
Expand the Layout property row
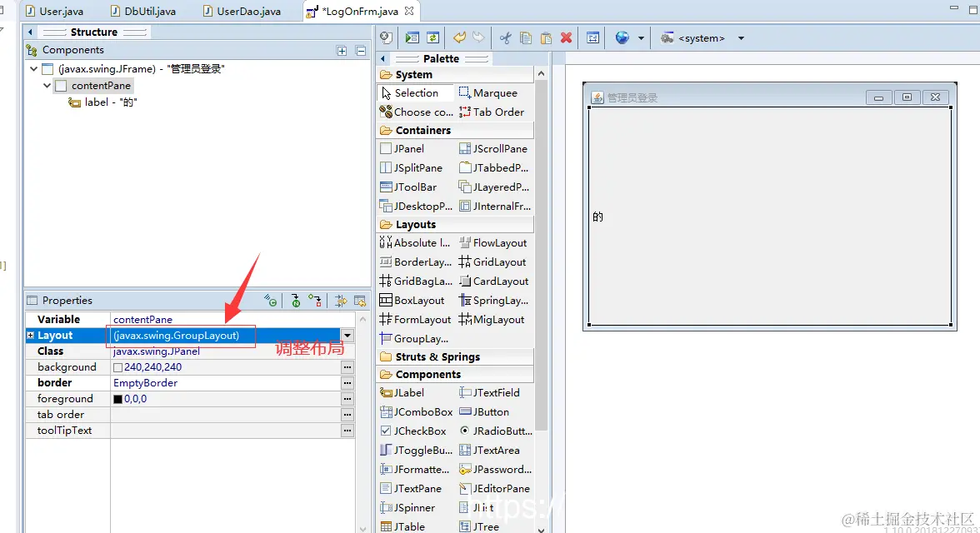[30, 336]
